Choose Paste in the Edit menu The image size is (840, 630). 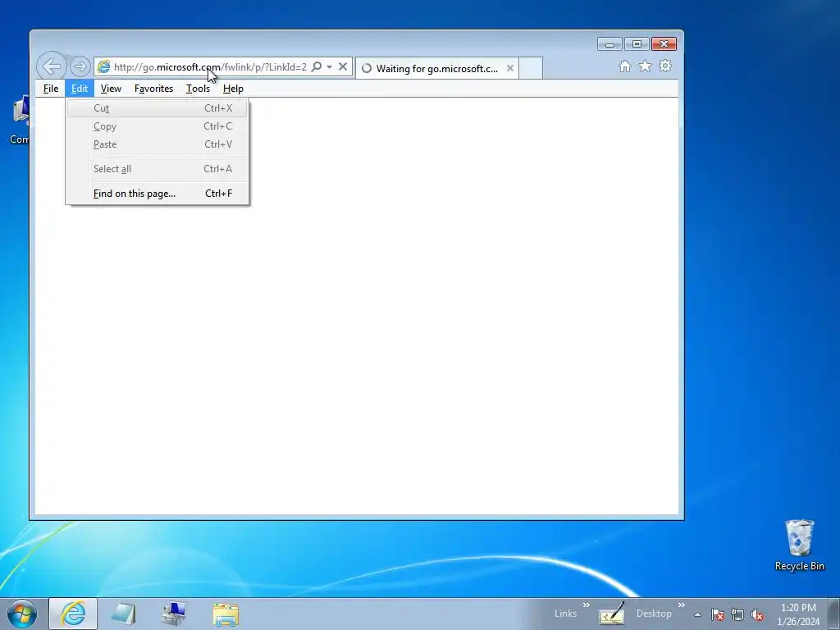point(157,144)
